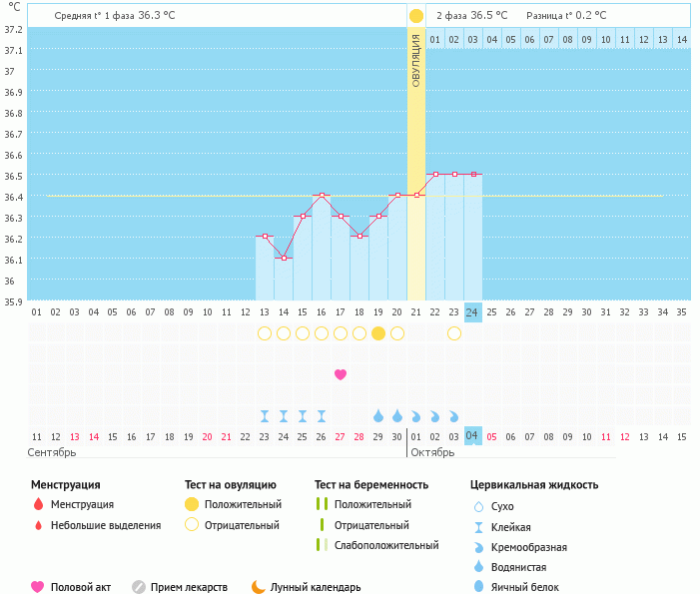The width and height of the screenshot is (700, 594).
Task: Click the 'Яичный белок' blue drop legend icon
Action: [x=479, y=587]
